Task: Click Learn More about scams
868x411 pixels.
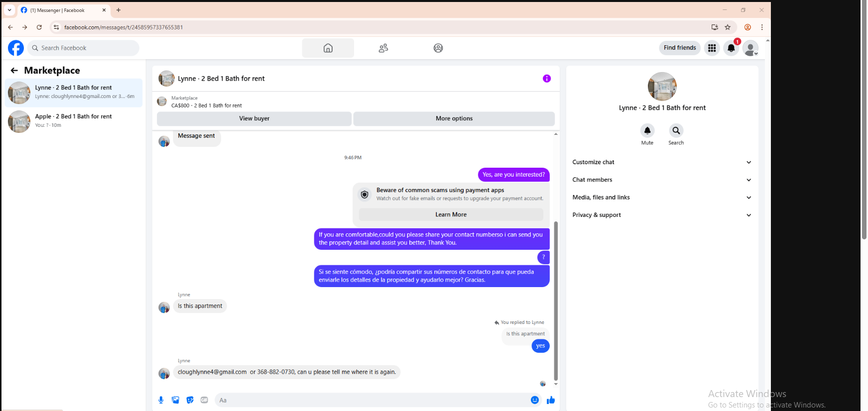Action: [x=451, y=214]
